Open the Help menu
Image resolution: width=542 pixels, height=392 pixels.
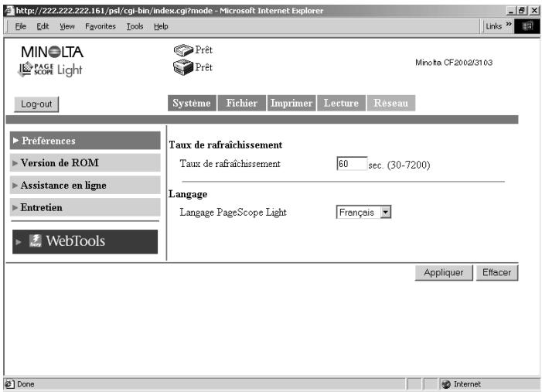(x=161, y=26)
